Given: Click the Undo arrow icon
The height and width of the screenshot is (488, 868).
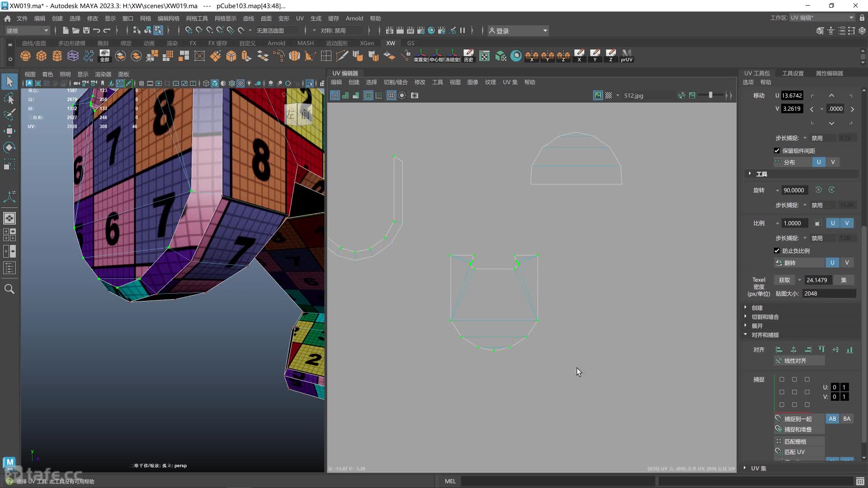Looking at the screenshot, I should tap(97, 31).
